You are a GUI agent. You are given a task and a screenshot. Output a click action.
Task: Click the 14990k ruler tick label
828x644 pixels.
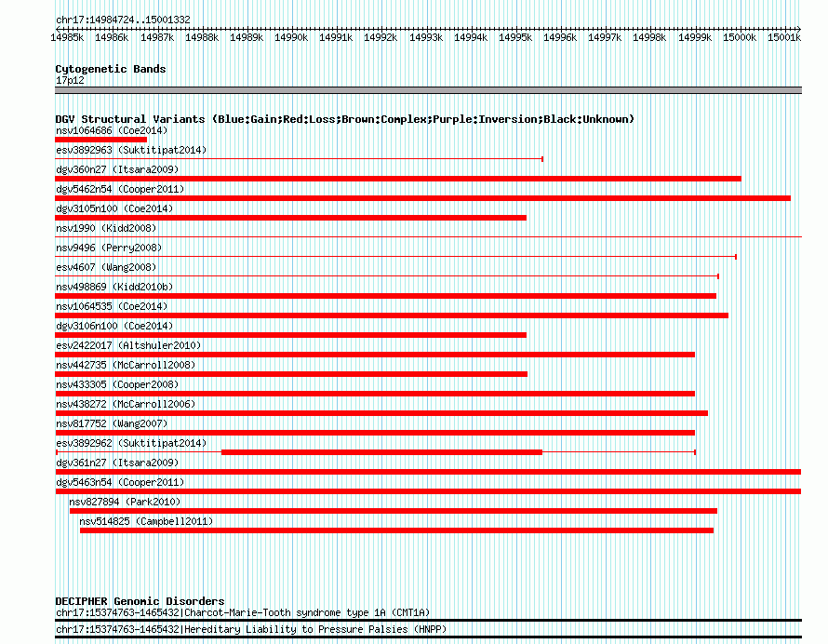[x=291, y=37]
